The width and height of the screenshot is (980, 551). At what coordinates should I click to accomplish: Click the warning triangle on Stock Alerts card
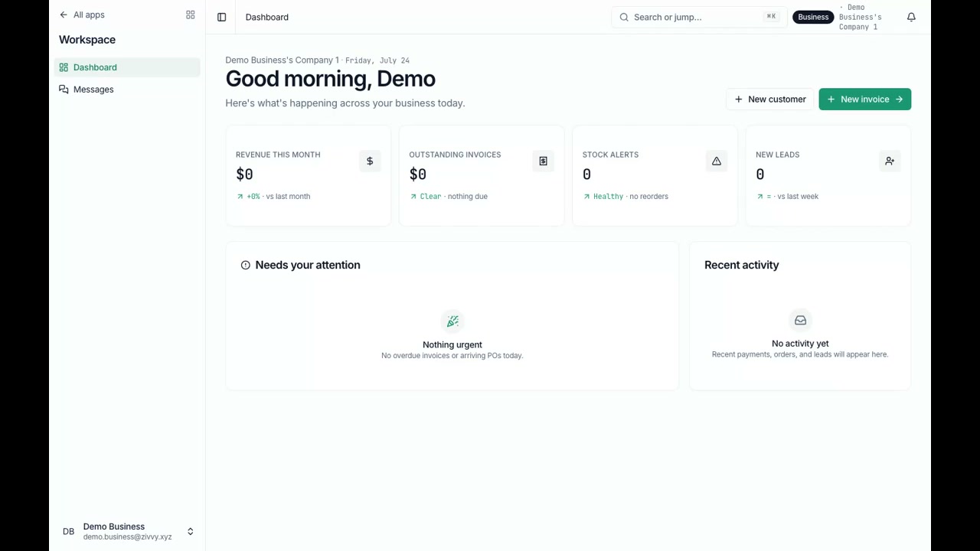point(717,161)
